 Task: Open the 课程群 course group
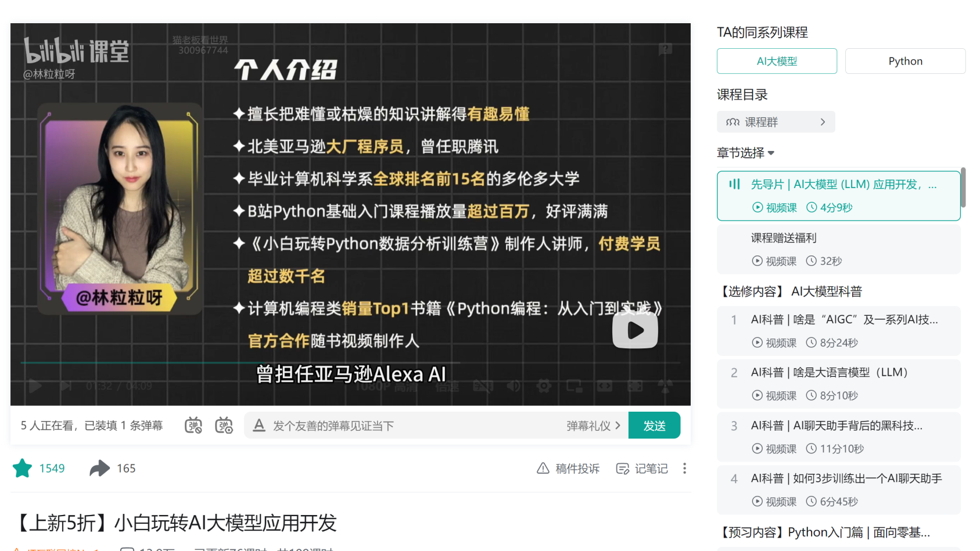(776, 122)
